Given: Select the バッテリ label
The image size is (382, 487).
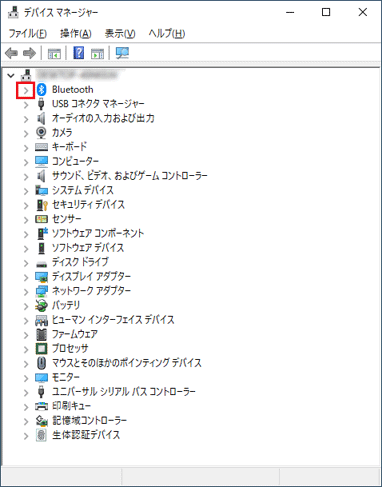Looking at the screenshot, I should [66, 305].
